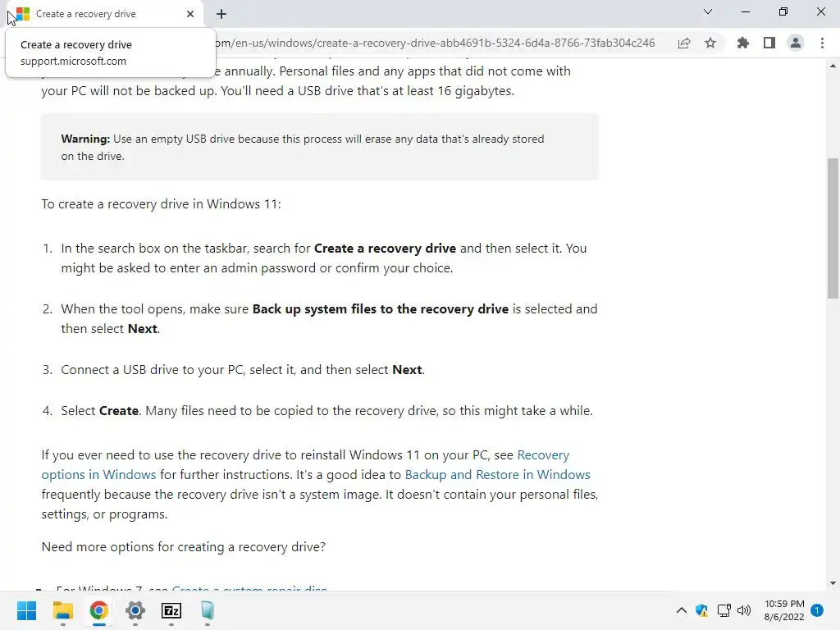Click 'Need more options for creating a recovery drive?'
Image resolution: width=840 pixels, height=630 pixels.
click(x=183, y=547)
